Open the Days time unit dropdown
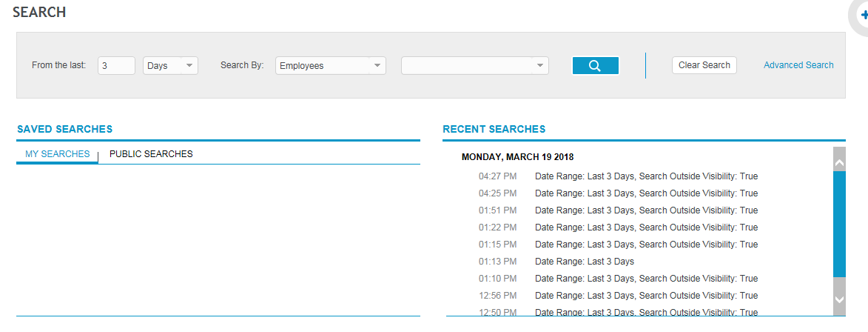Viewport: 868px width, 332px height. click(x=170, y=66)
